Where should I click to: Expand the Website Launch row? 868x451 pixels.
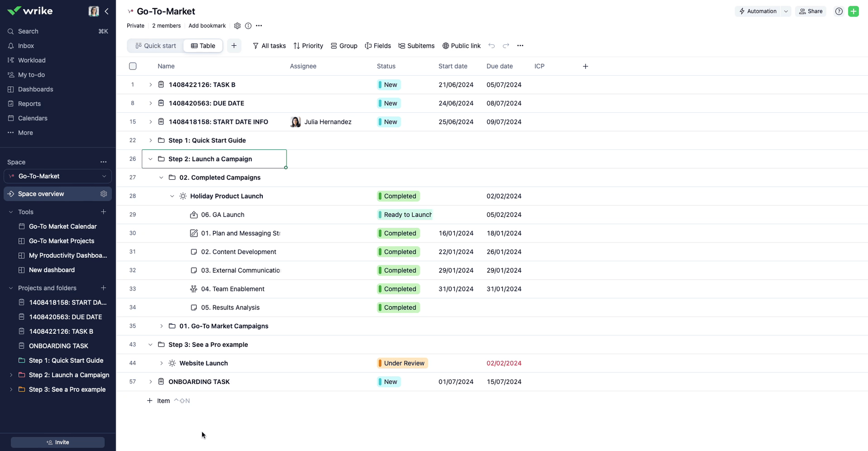pos(162,363)
